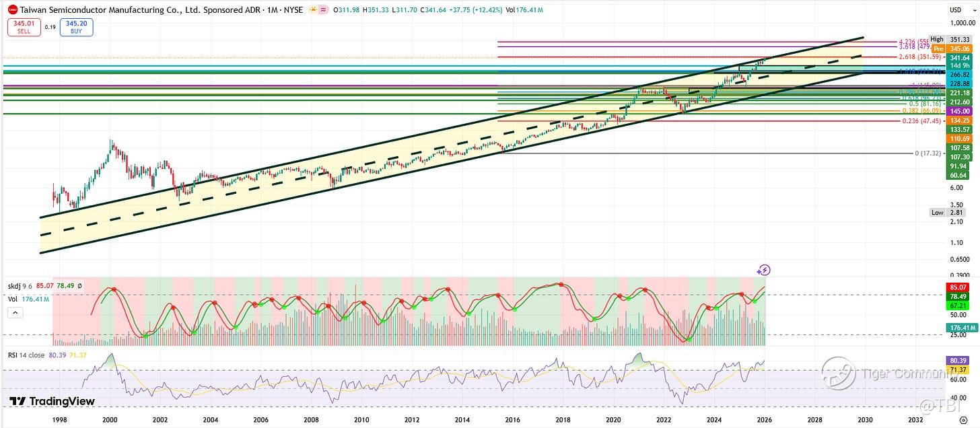This screenshot has width=980, height=428.
Task: Click the TSMC red symbol logo
Action: tap(12, 9)
